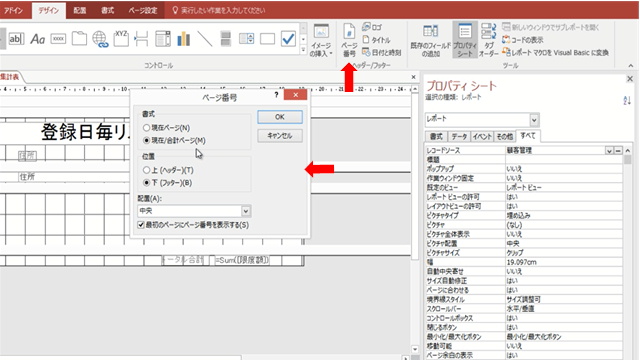Choose 下 (フッター)(B) position
The image size is (640, 360).
pyautogui.click(x=167, y=182)
